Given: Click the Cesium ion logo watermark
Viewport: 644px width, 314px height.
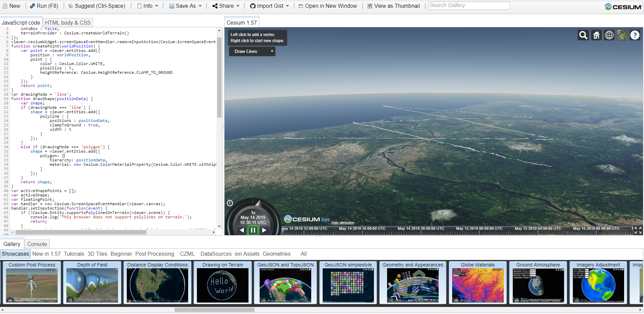Looking at the screenshot, I should [305, 219].
